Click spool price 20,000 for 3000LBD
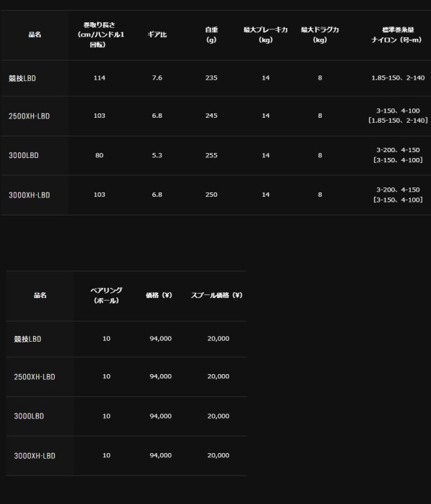Screen dimensions: 431x504 pos(218,416)
